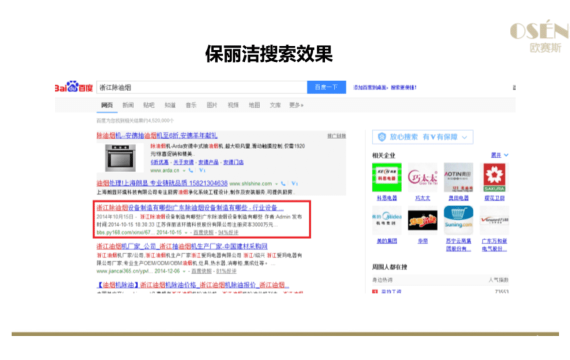Open the ad title containing 15821304638
570x360 pixels.
[x=162, y=183]
